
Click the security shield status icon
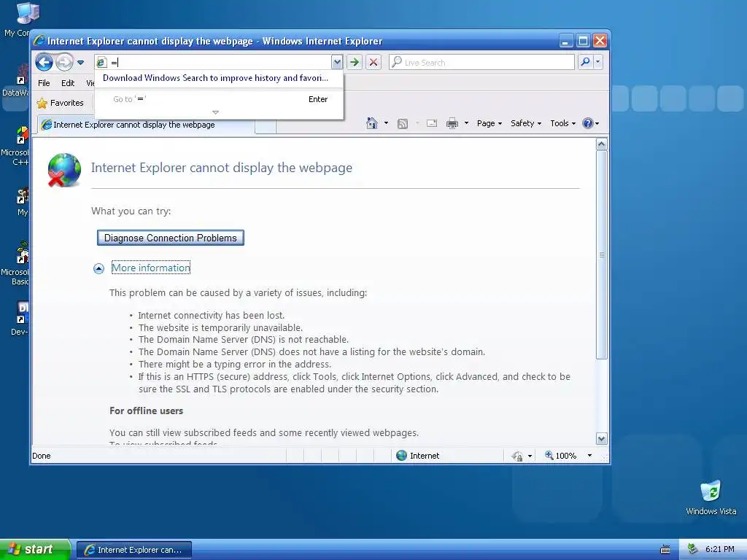[517, 456]
